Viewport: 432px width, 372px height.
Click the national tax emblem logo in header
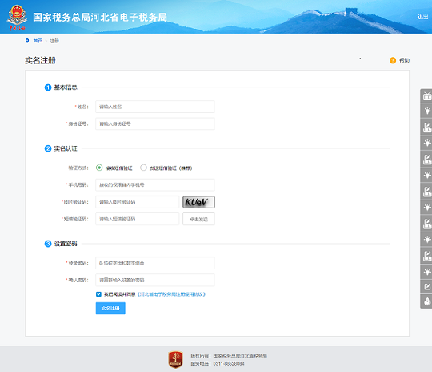pyautogui.click(x=17, y=17)
